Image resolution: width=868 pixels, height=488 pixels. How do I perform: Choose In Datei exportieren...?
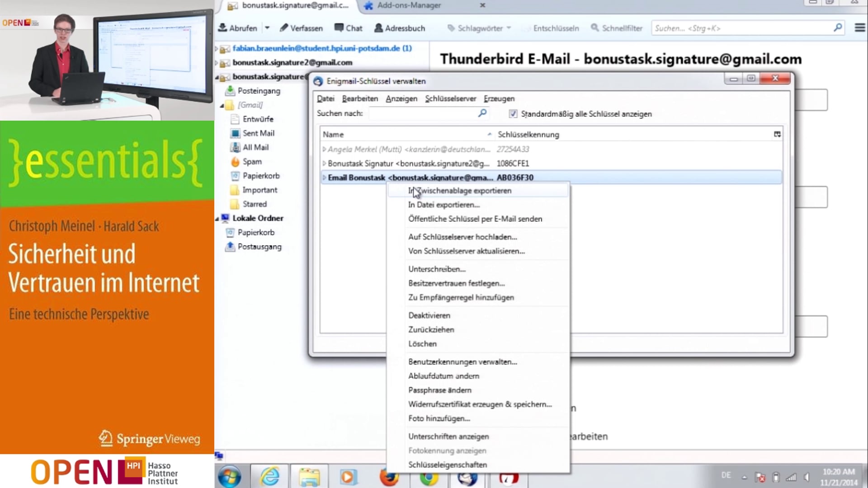(478, 205)
